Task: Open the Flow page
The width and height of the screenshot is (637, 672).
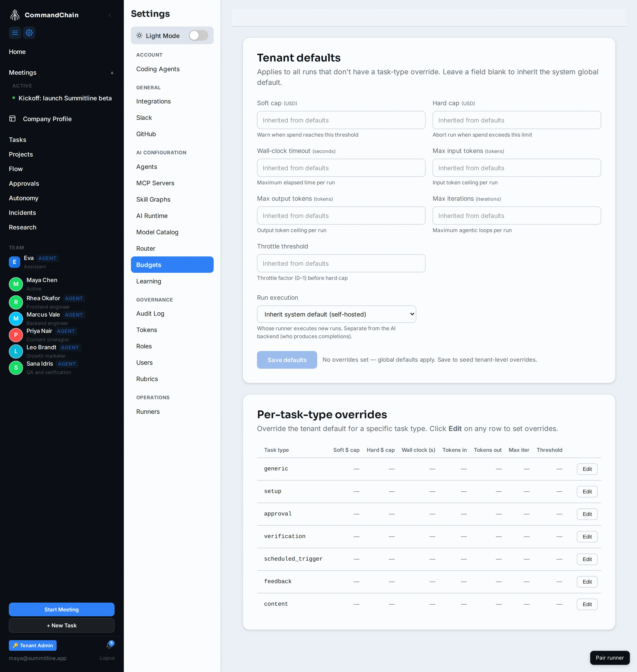Action: click(16, 169)
